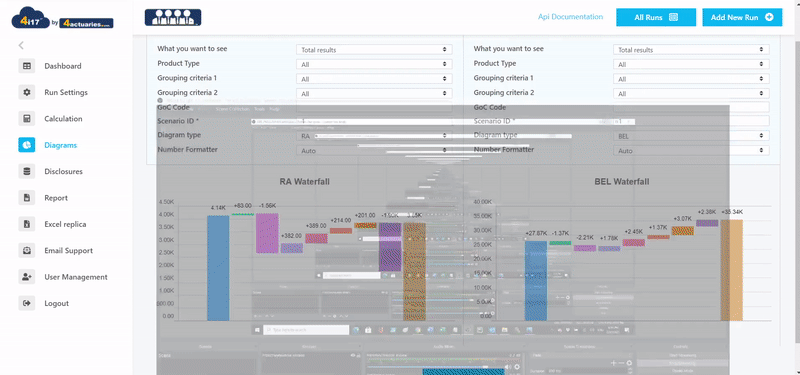
Task: Click the +214.00 bar in RA Waterfall
Action: pos(341,231)
